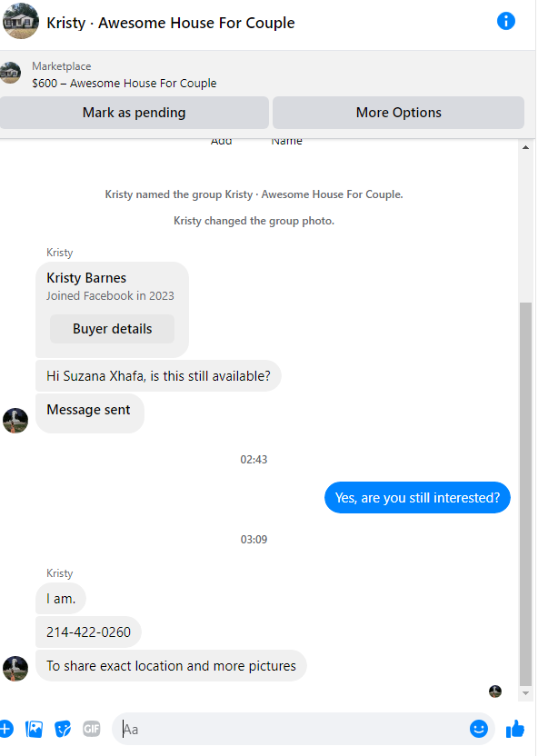538x756 pixels.
Task: Click the plus icon for more actions
Action: pos(5,729)
